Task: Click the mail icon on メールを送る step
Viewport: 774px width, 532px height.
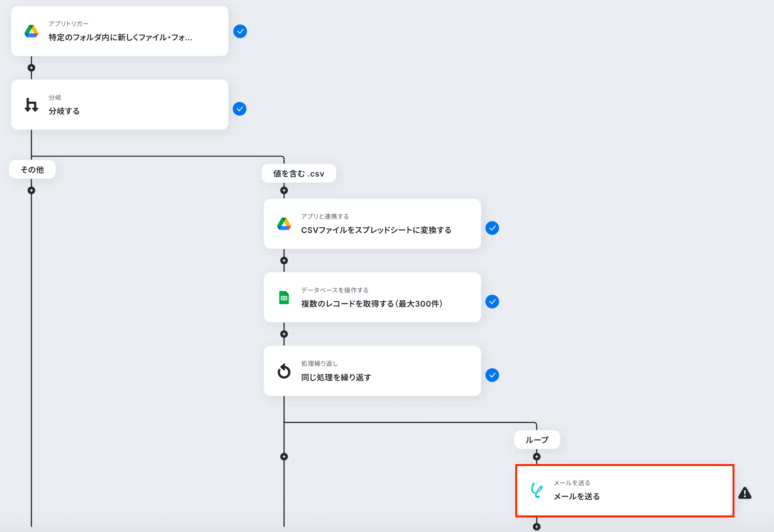Action: click(x=537, y=490)
